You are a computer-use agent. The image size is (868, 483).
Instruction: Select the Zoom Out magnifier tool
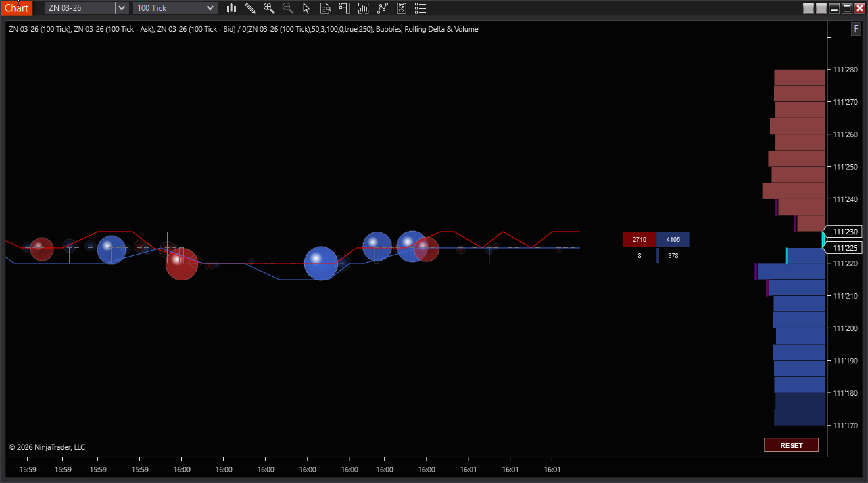pos(288,8)
